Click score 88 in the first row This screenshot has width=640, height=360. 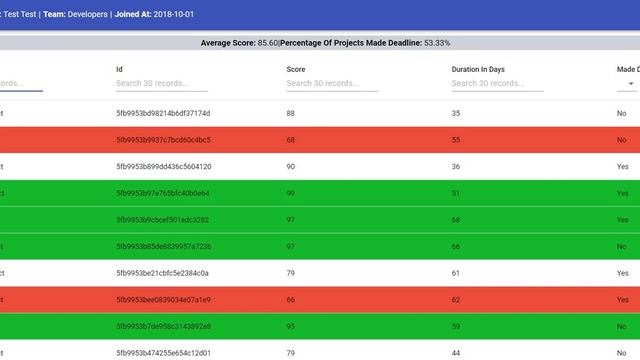[291, 113]
